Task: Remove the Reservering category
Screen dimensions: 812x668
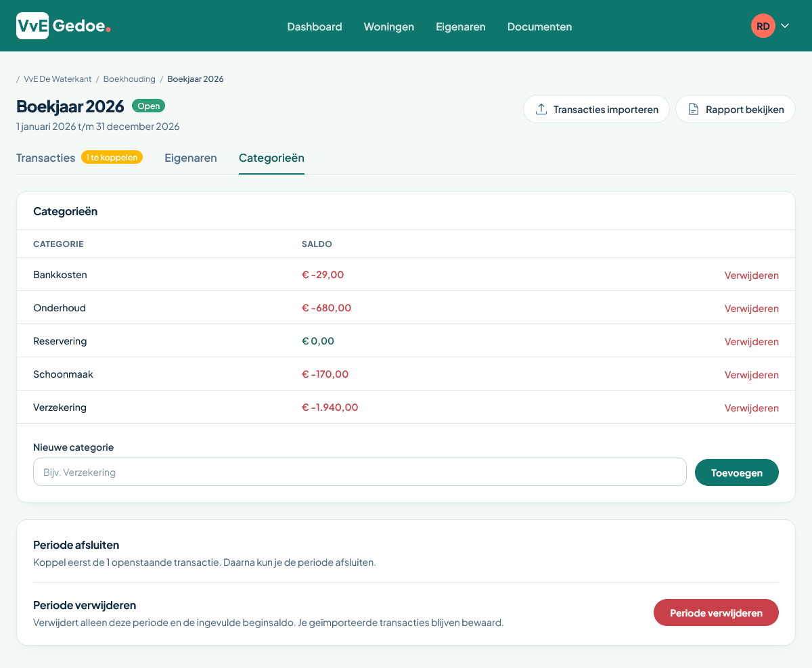Action: [752, 342]
